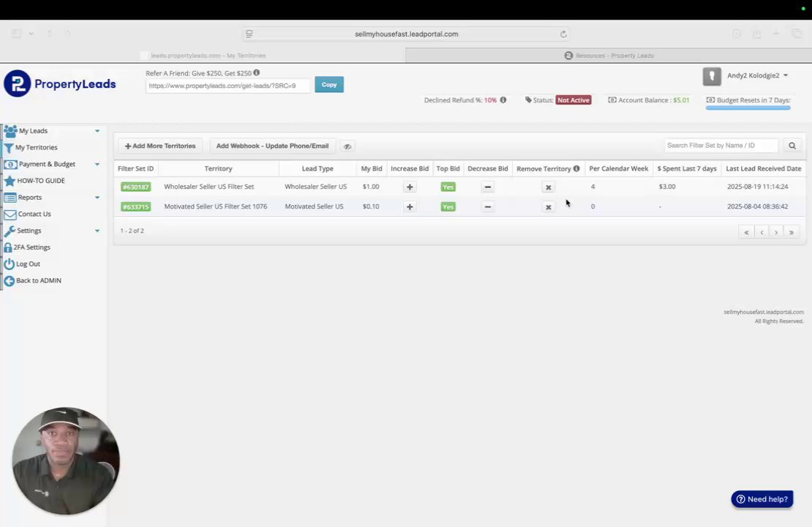Image resolution: width=812 pixels, height=527 pixels.
Task: Remove the Wholesaler Seller US territory
Action: tap(549, 187)
